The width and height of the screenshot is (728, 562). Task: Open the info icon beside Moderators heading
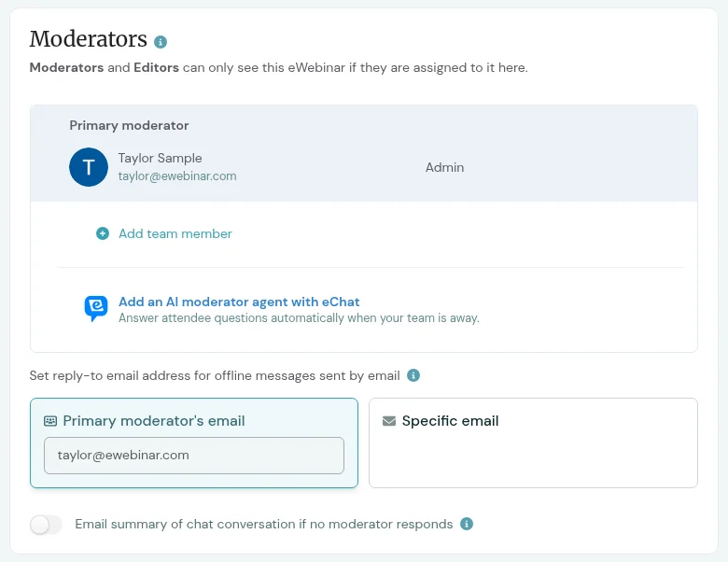(161, 42)
